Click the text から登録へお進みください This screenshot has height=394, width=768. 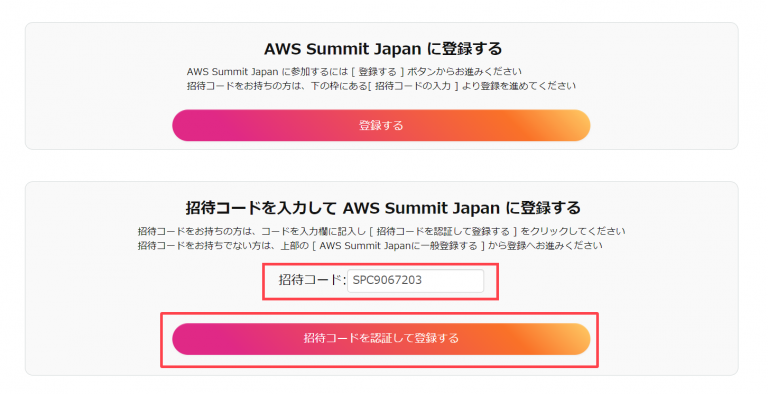[x=545, y=246]
